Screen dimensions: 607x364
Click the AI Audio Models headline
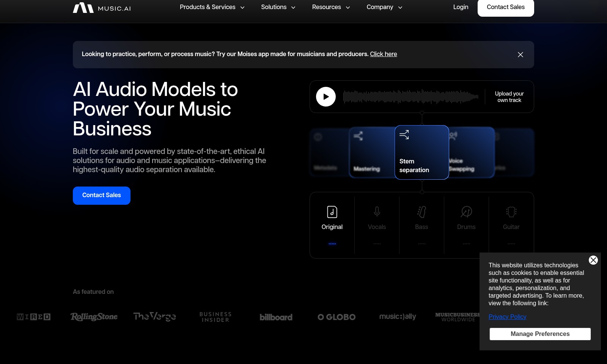tap(156, 109)
